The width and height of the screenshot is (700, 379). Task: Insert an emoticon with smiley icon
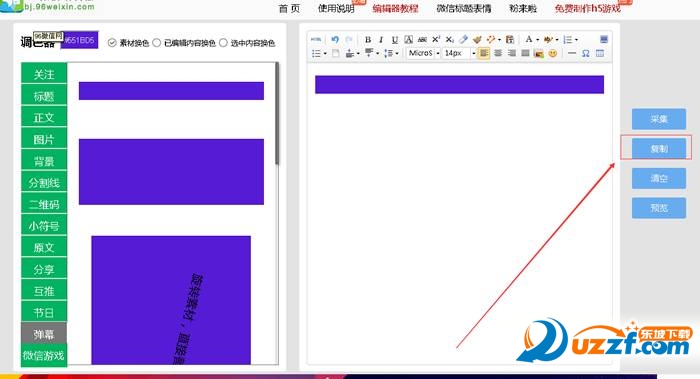coord(553,54)
